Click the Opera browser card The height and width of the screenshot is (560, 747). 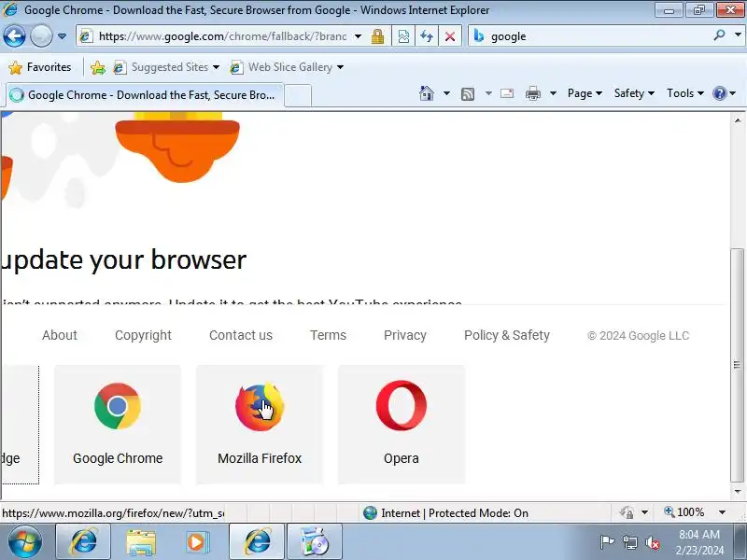[402, 425]
